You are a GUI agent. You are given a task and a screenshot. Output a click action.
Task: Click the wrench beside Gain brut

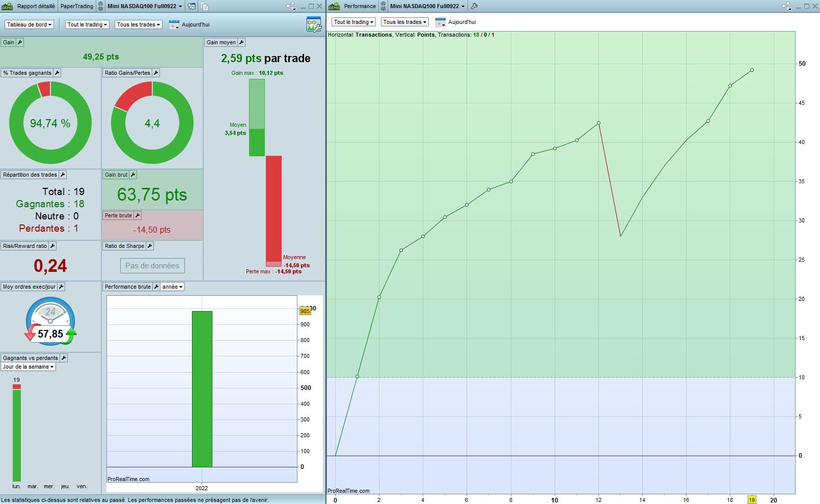pyautogui.click(x=133, y=175)
